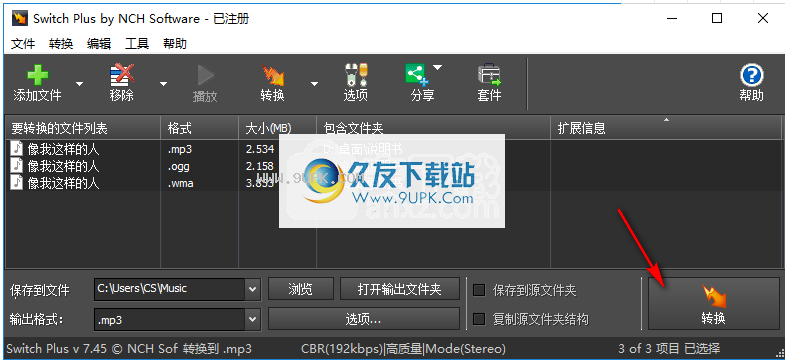Click the Remove (移除) toolbar icon

[x=122, y=76]
